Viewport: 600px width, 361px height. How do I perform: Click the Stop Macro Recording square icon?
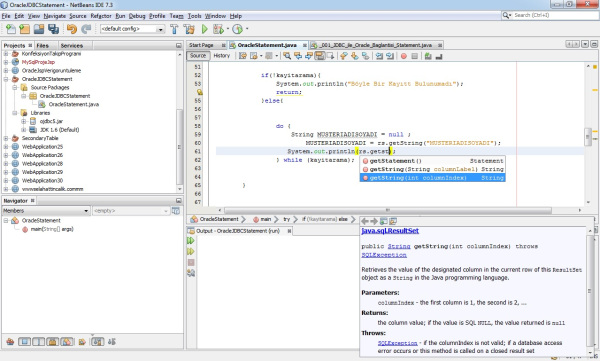pos(414,56)
